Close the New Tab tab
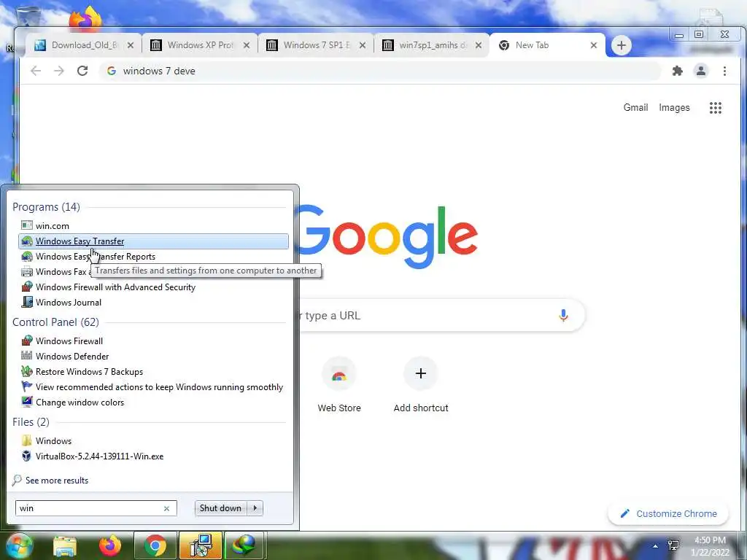The height and width of the screenshot is (560, 747). pos(594,45)
